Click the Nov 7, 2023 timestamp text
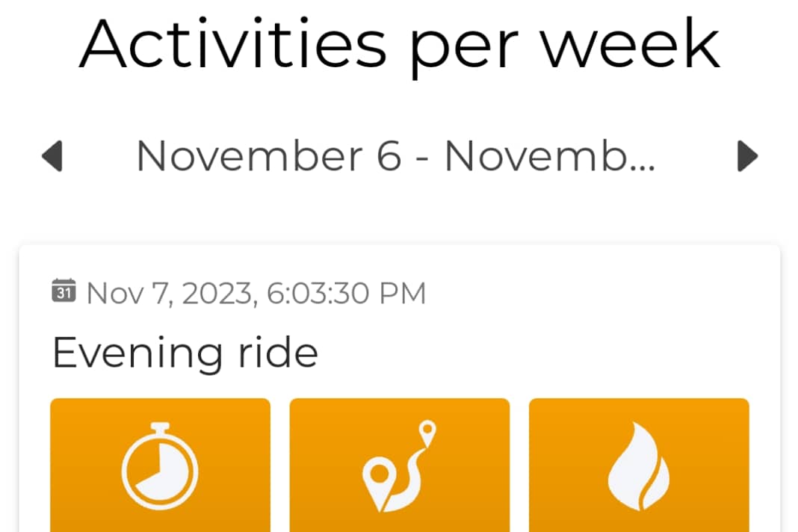 tap(170, 293)
